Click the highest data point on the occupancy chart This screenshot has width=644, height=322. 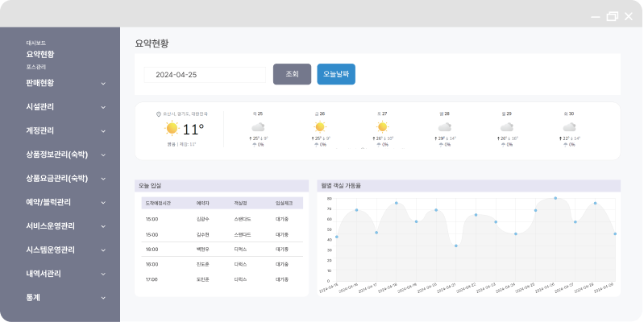pyautogui.click(x=555, y=198)
